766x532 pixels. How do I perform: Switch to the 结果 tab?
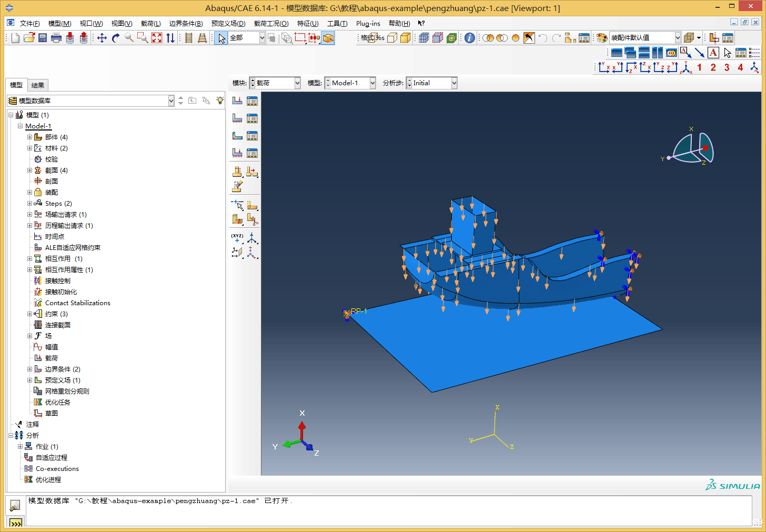(37, 85)
